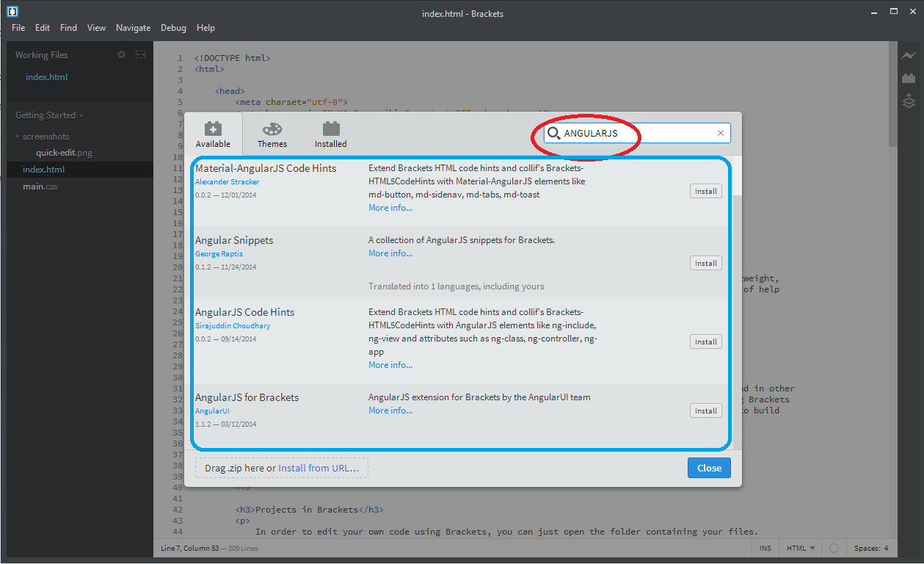This screenshot has width=924, height=564.
Task: Open author AngularUI link
Action: coord(212,411)
